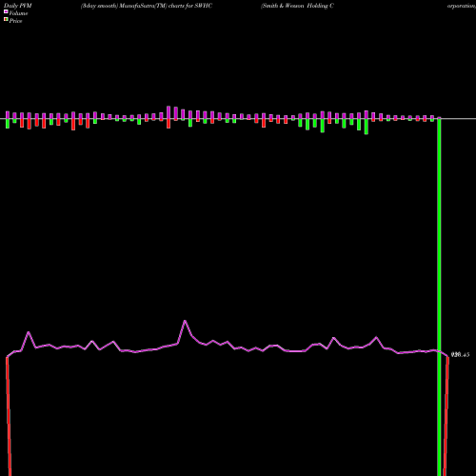Click the tall green bar near the right edge
476x476 pixels.
click(x=439, y=297)
